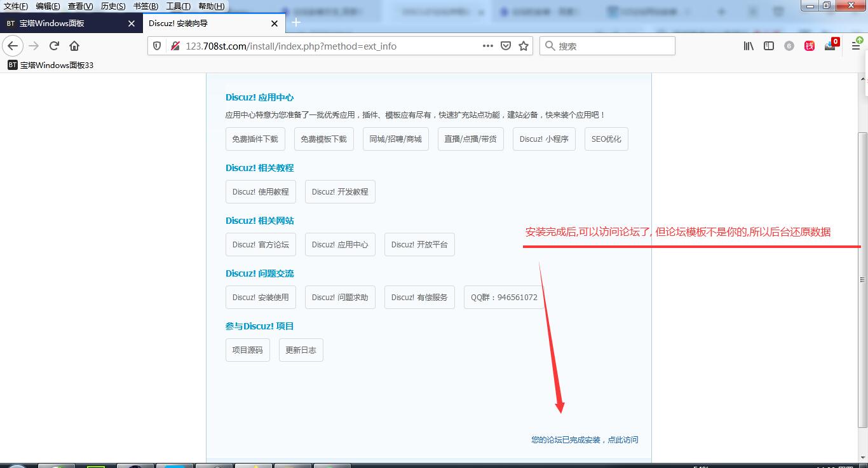This screenshot has height=468, width=868.
Task: Click 您的论坛已完成安装，点此访问 link
Action: 585,440
